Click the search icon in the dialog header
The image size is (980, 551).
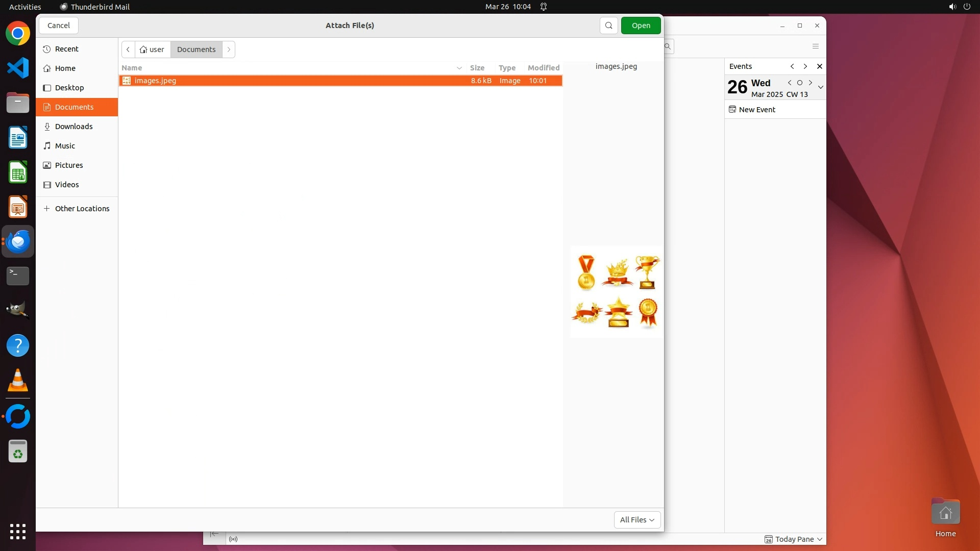(x=608, y=26)
